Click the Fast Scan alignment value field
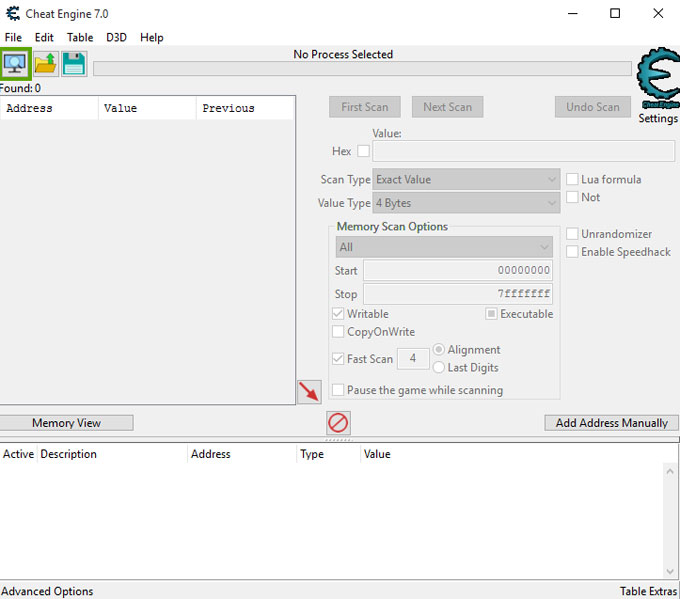This screenshot has width=680, height=599. (x=413, y=358)
